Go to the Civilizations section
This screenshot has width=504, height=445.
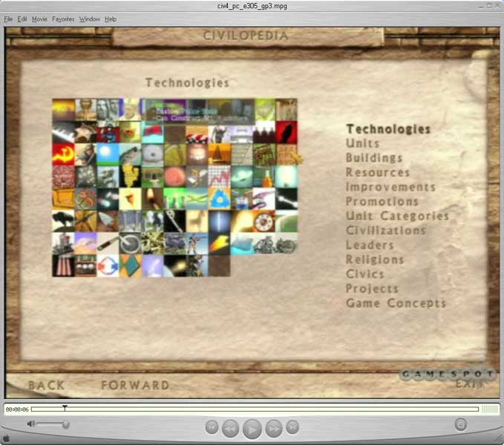385,231
